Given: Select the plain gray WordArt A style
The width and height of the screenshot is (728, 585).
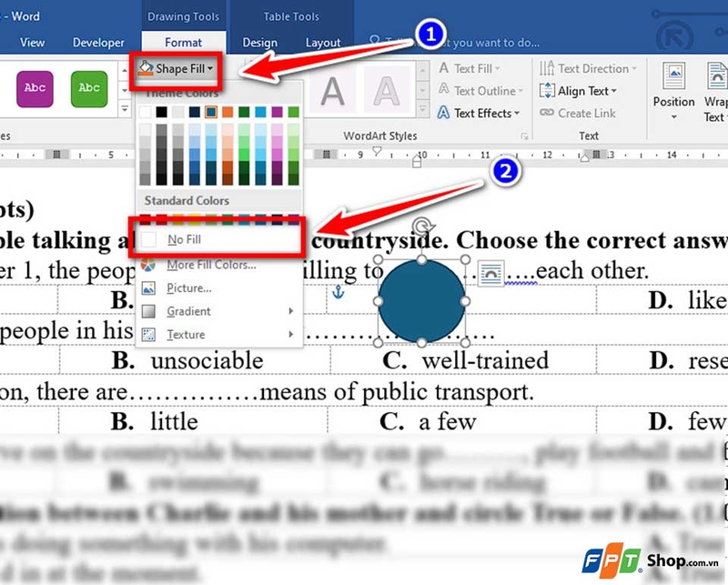Looking at the screenshot, I should click(332, 91).
